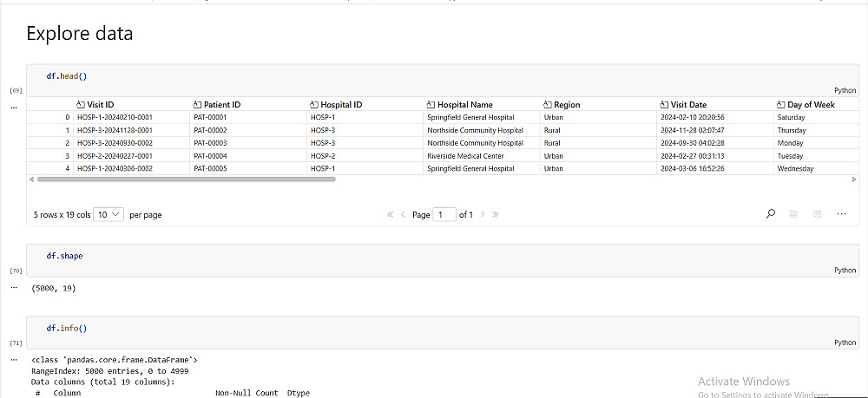Go to the next page of results
Viewport: 868px width, 398px height.
(x=483, y=214)
